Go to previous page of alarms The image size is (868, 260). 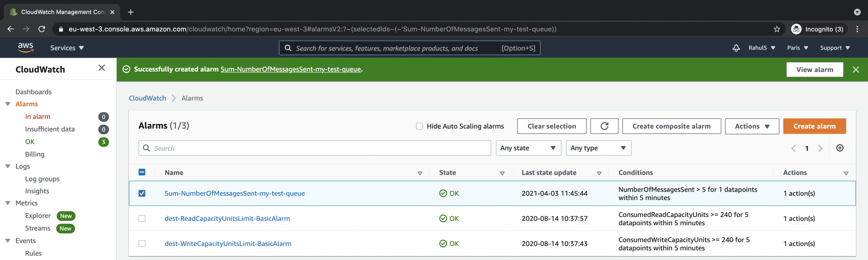tap(793, 148)
